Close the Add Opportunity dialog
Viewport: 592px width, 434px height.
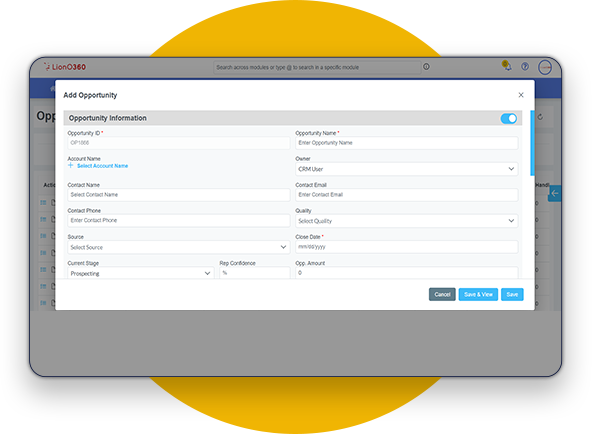coord(521,95)
